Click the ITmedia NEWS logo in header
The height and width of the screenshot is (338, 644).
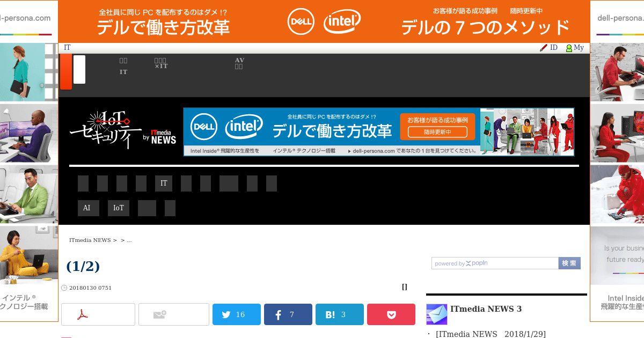coord(164,136)
